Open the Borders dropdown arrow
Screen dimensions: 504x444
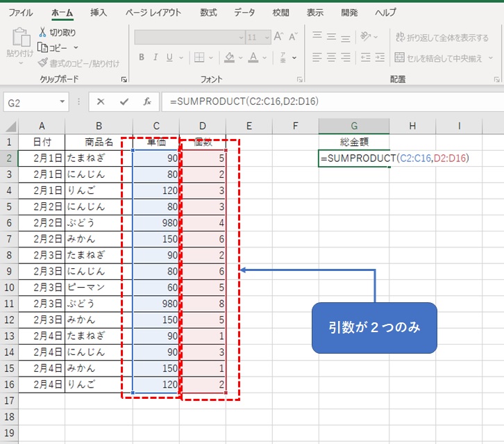pyautogui.click(x=211, y=58)
